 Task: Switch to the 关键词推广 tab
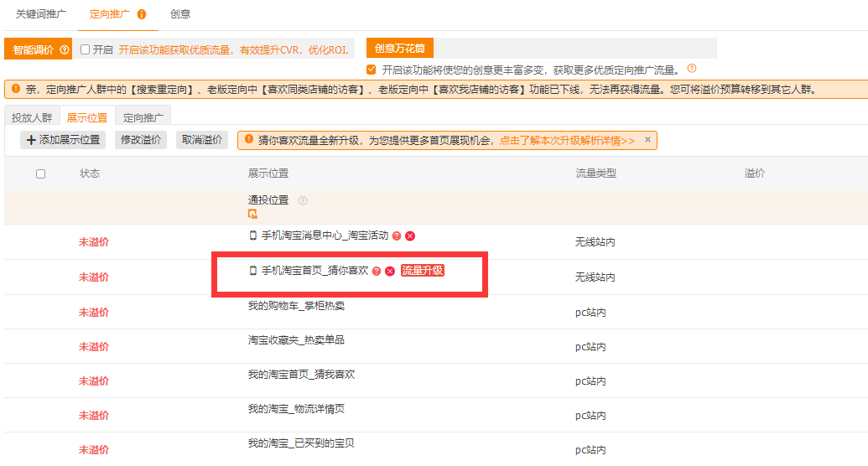pos(42,14)
